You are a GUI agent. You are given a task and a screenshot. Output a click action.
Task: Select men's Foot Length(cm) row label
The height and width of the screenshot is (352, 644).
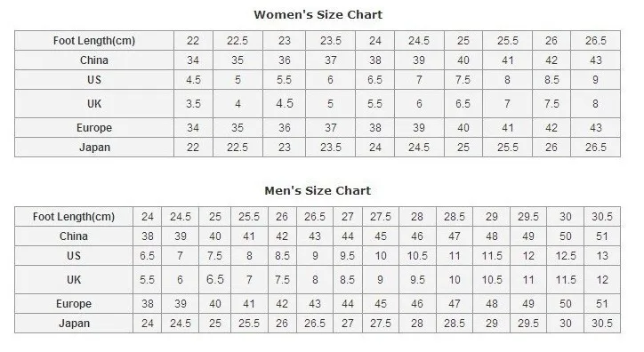click(x=74, y=217)
